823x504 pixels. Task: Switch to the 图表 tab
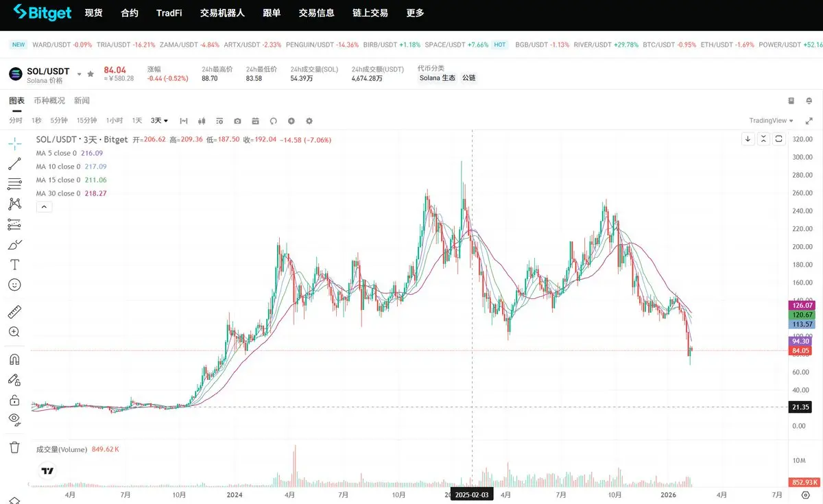point(16,101)
